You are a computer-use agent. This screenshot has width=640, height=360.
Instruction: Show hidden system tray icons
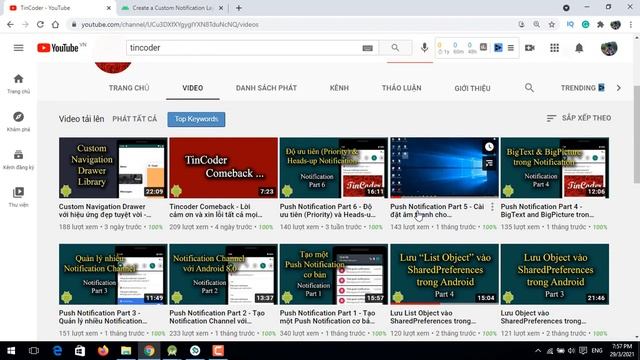click(538, 351)
